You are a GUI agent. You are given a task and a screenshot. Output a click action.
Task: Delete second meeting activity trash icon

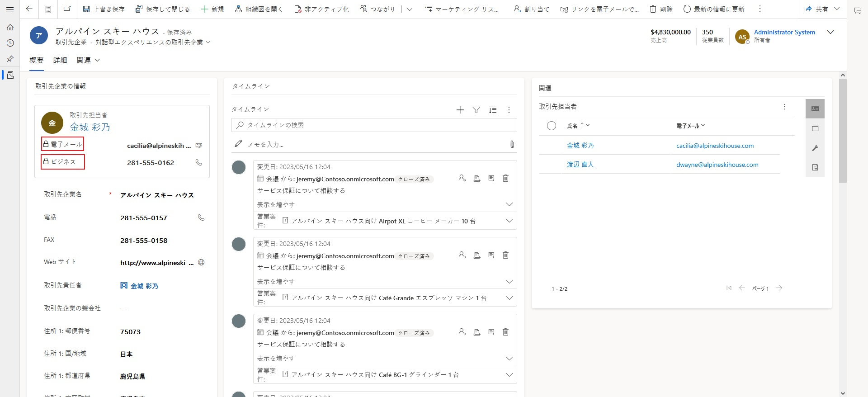[x=505, y=255]
